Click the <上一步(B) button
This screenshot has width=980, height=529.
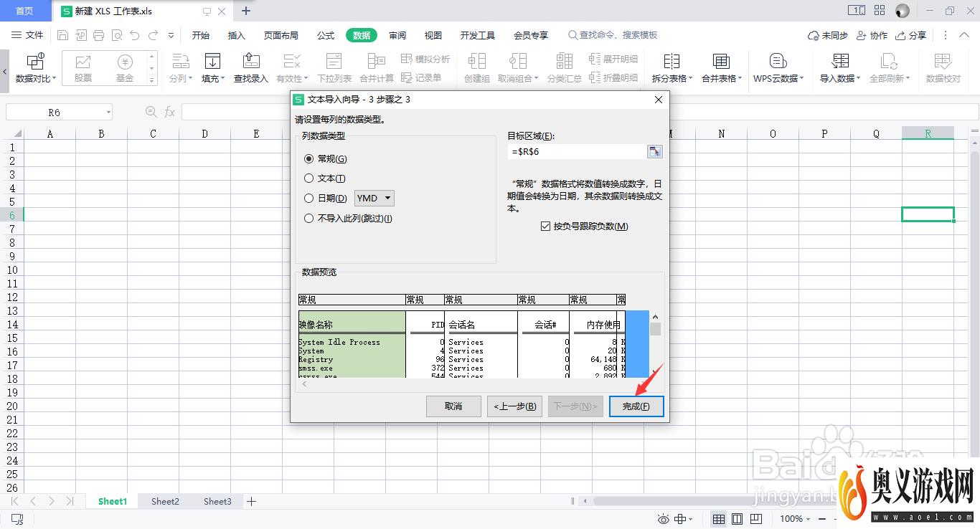click(514, 406)
